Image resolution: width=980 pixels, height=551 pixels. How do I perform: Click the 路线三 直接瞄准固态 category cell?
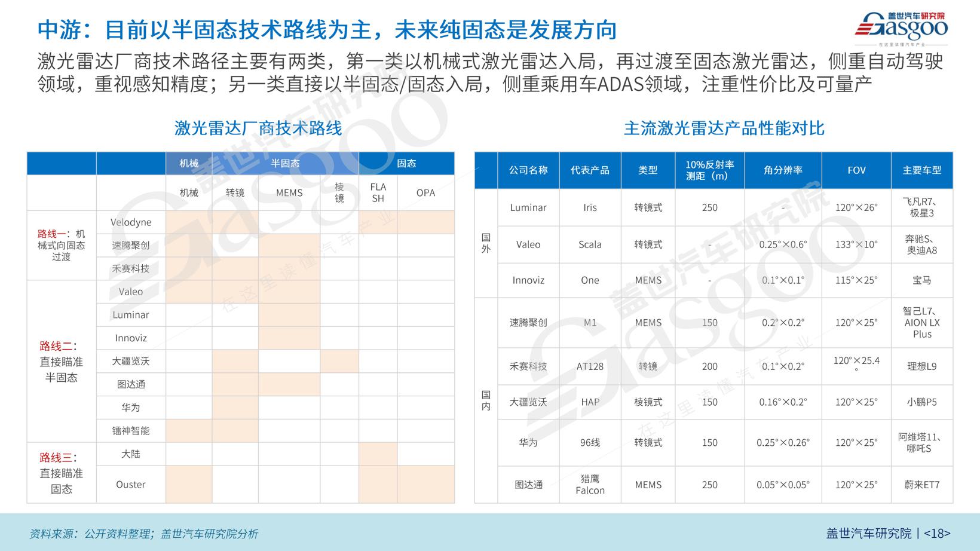61,473
